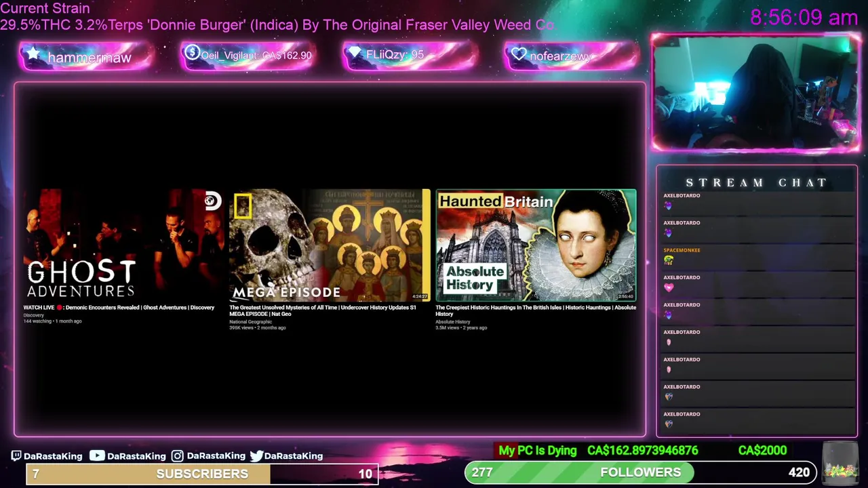Click the '3.5M views • 2 years ago' text
The image size is (868, 488).
461,328
